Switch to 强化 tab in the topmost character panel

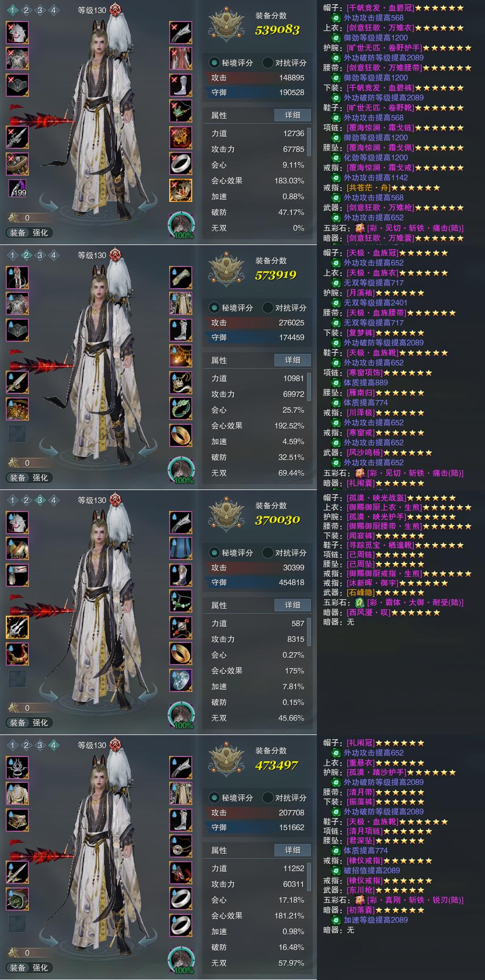click(40, 232)
